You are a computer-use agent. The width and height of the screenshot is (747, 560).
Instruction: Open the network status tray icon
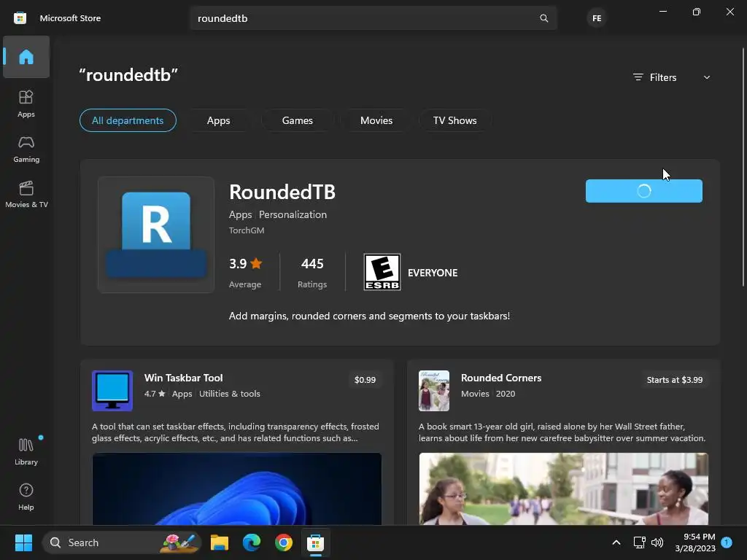tap(639, 542)
